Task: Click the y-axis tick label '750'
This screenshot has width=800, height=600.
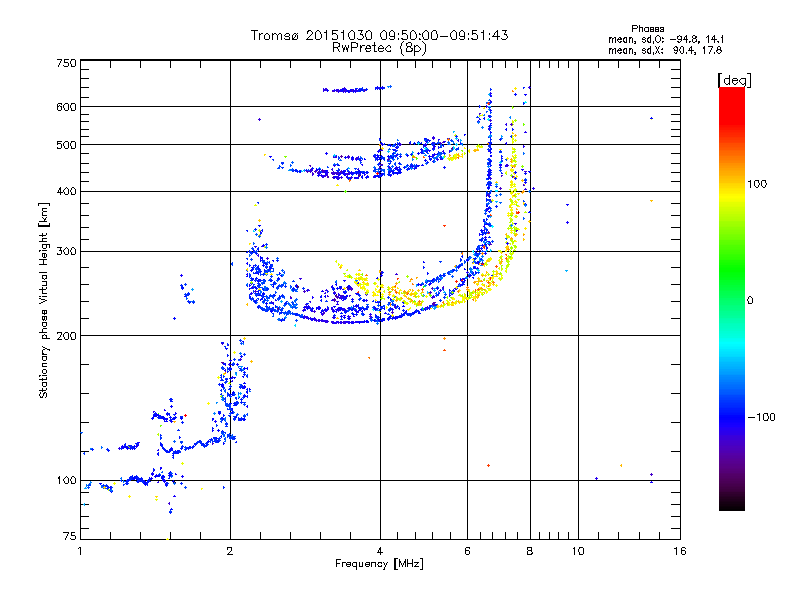Action: pyautogui.click(x=66, y=63)
